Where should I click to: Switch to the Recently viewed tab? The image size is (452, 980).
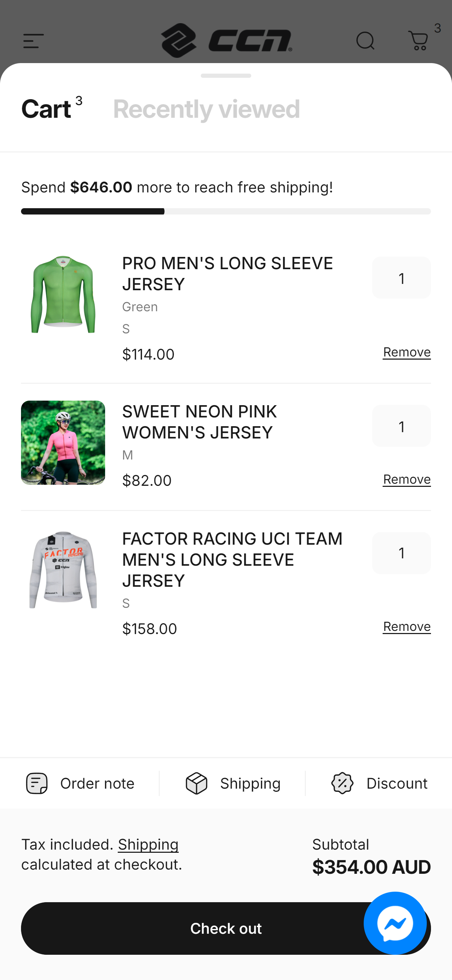pos(206,109)
